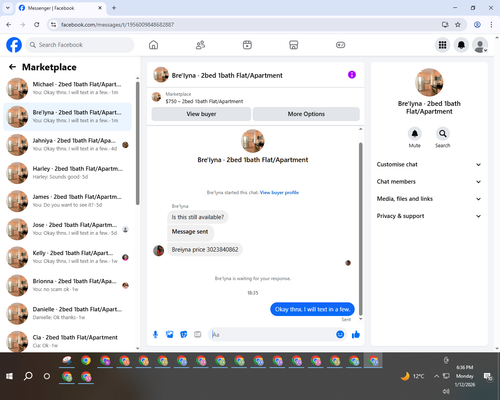Click the 'Breiyna price 3023840862' message
The image size is (500, 400).
205,250
